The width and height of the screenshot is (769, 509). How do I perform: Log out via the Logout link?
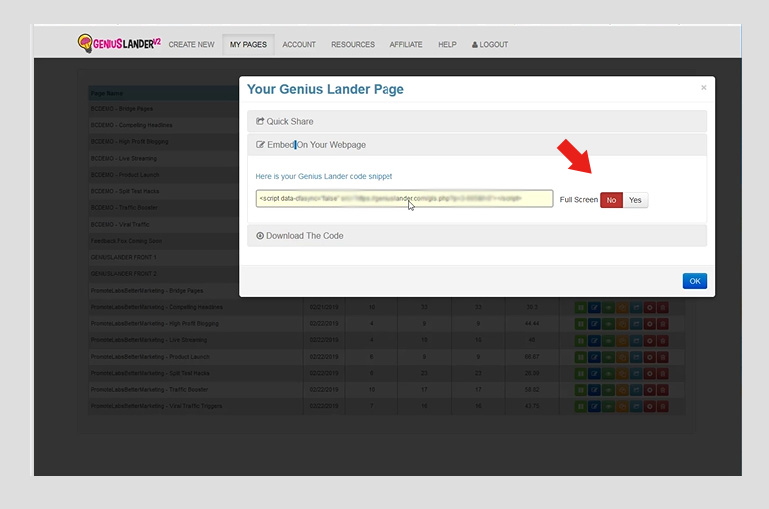coord(489,45)
